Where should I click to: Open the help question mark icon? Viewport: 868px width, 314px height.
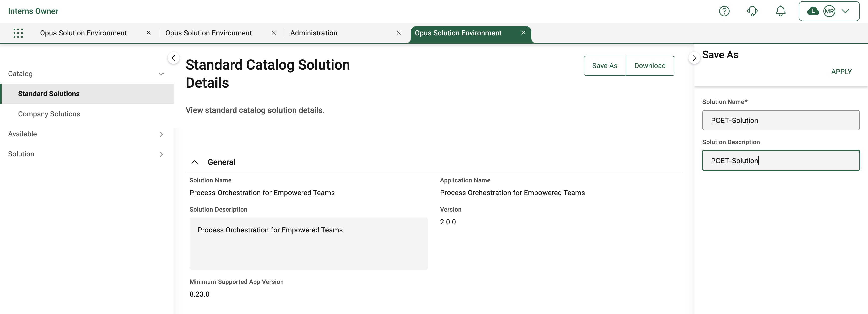724,11
